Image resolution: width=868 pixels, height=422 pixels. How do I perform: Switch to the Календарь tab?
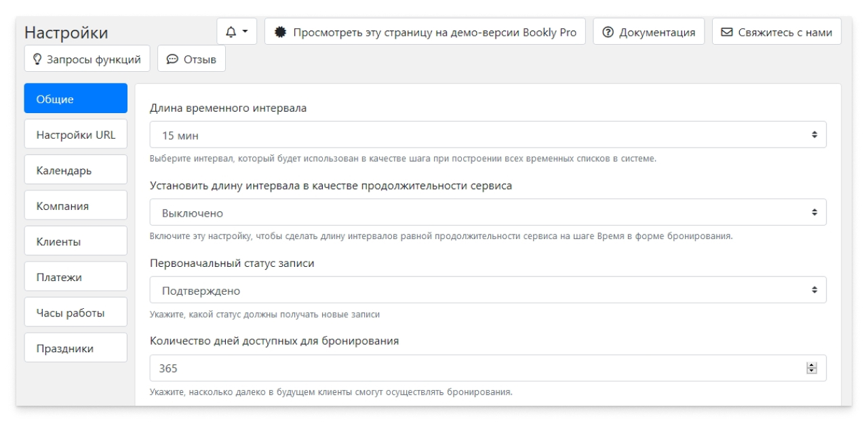point(75,169)
